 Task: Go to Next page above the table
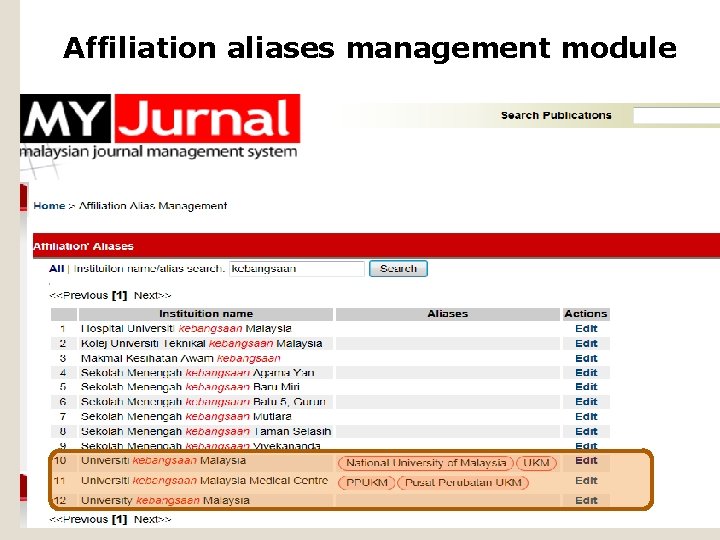pyautogui.click(x=152, y=295)
